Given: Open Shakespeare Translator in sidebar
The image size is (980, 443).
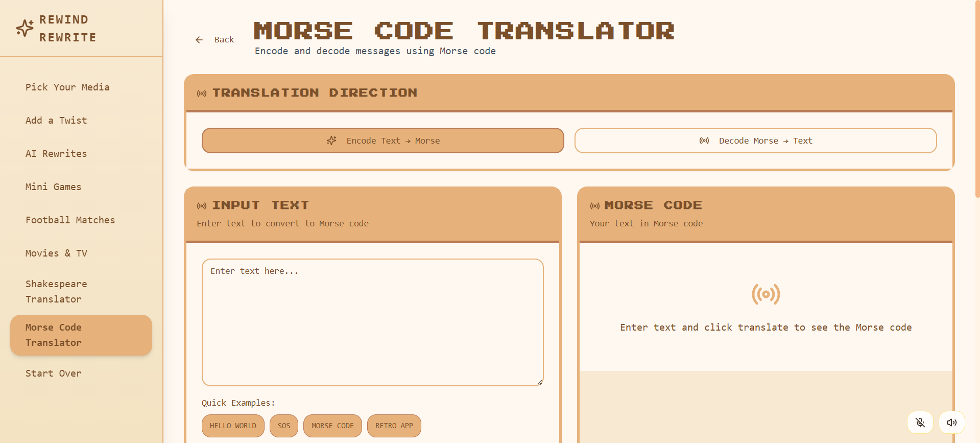Looking at the screenshot, I should pyautogui.click(x=81, y=292).
